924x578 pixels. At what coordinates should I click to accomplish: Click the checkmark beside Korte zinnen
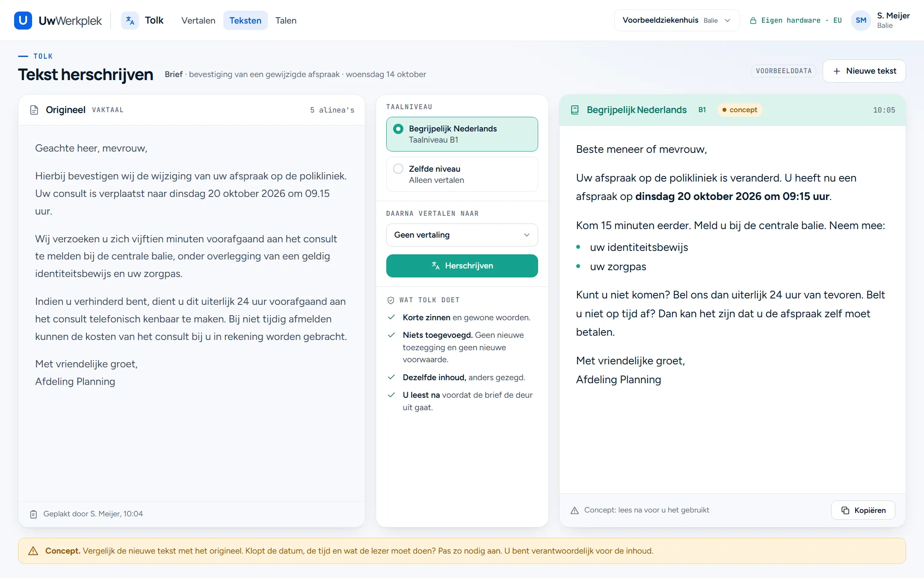391,317
